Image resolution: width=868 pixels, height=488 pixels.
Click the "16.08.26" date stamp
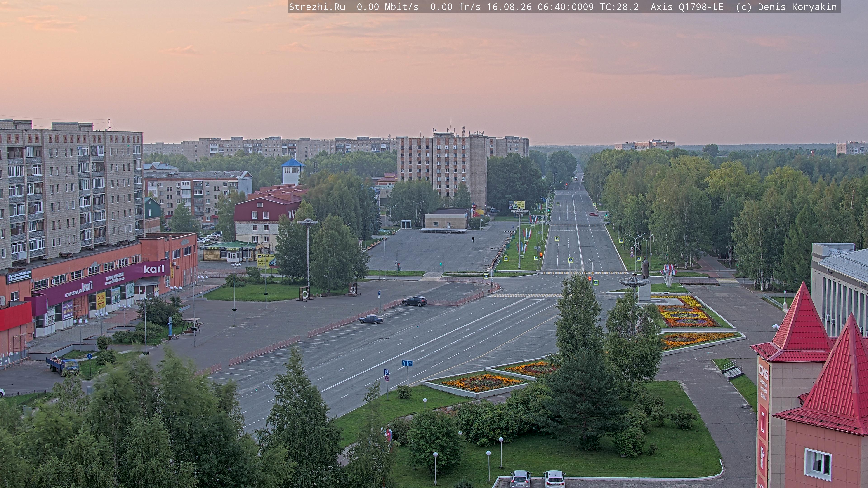(509, 7)
